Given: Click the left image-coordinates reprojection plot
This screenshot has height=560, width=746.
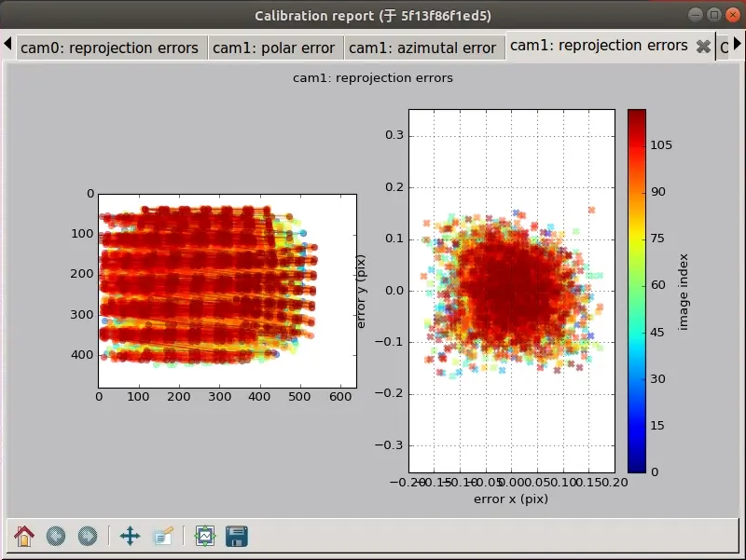Looking at the screenshot, I should (x=228, y=291).
